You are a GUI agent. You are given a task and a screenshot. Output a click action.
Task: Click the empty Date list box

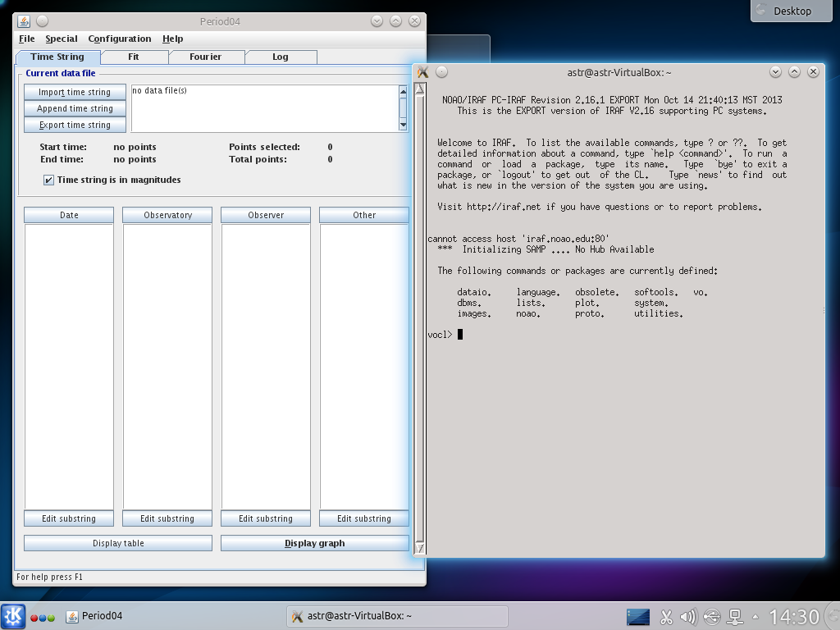pyautogui.click(x=69, y=367)
